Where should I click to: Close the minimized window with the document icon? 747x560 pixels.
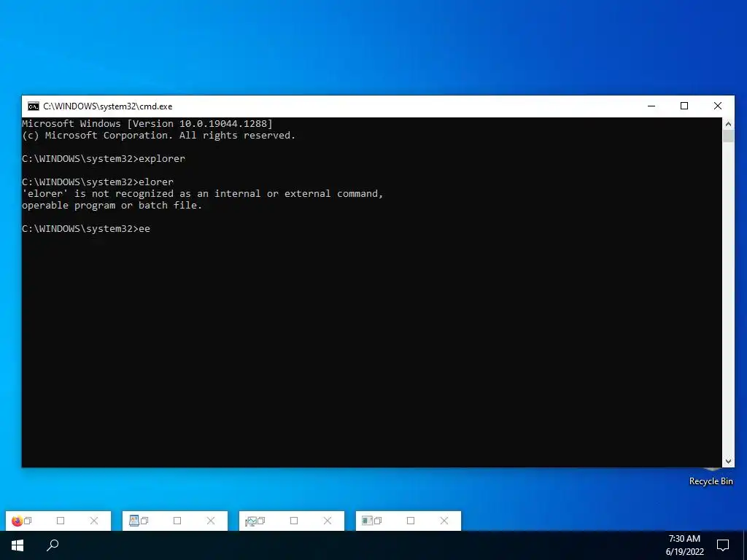pos(211,521)
